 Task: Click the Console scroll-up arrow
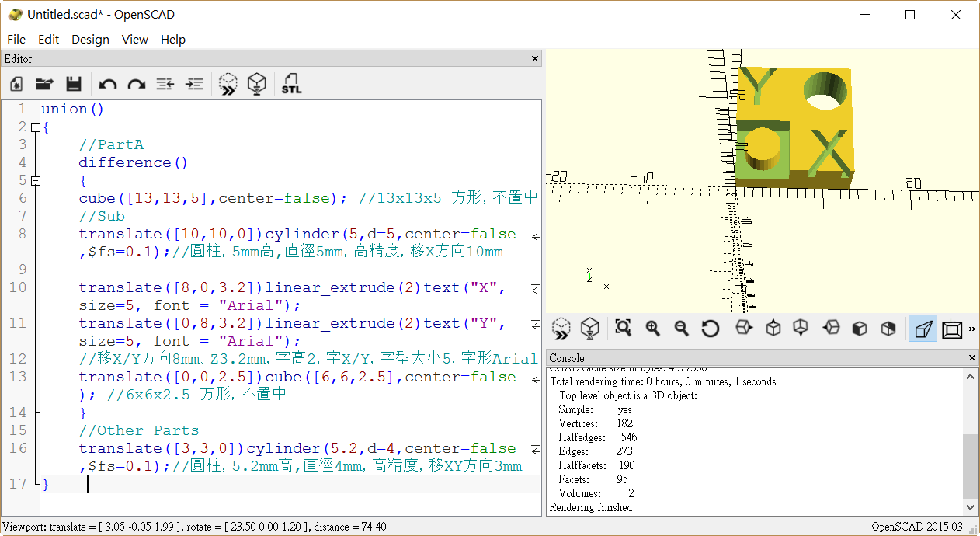[971, 376]
